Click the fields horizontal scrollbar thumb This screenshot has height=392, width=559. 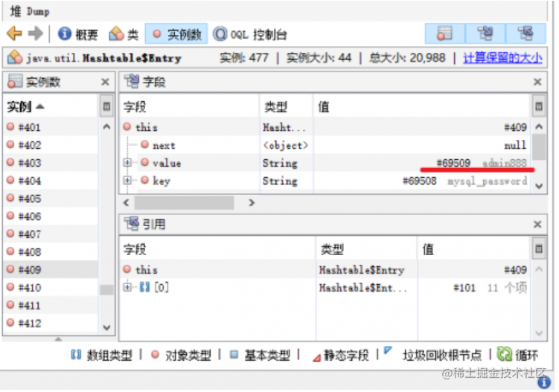pos(184,202)
